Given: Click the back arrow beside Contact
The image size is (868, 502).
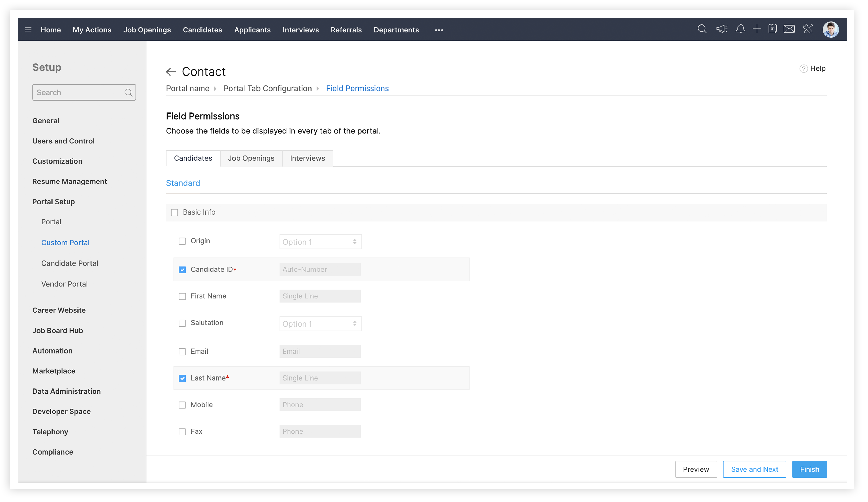Looking at the screenshot, I should (x=172, y=72).
